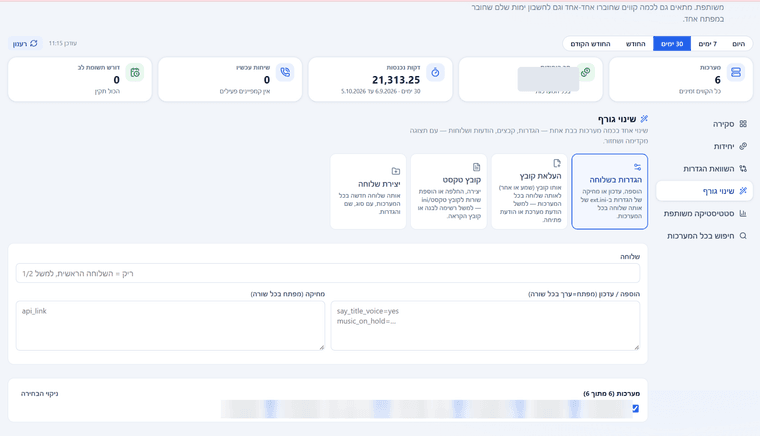Click the magnifier icon beside חיפוש בכל המערכות
Image resolution: width=760 pixels, height=436 pixels.
coord(743,236)
